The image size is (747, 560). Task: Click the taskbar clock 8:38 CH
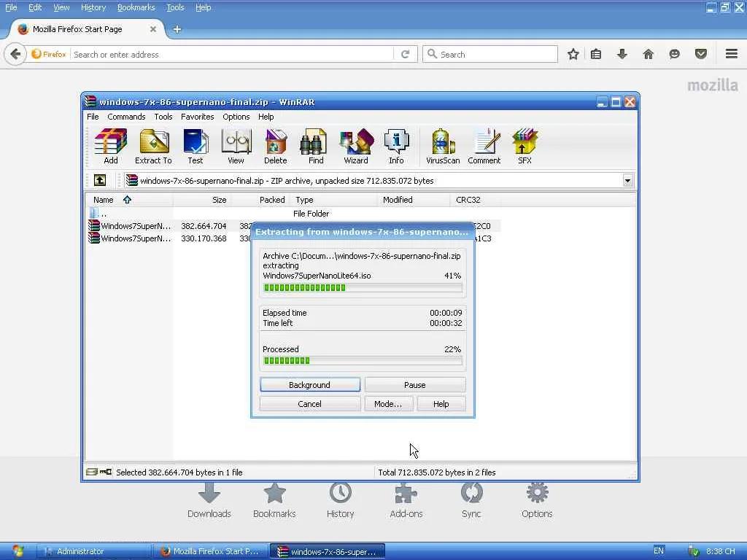tap(720, 551)
